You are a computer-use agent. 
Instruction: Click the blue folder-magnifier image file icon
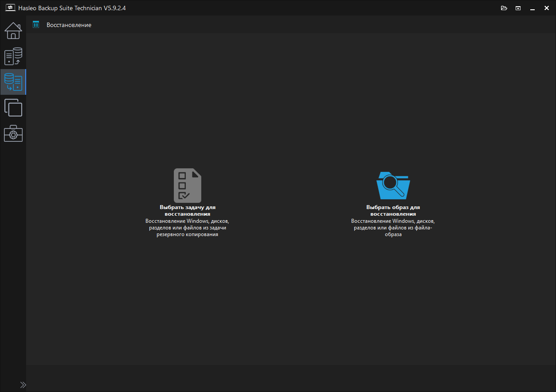pos(393,185)
